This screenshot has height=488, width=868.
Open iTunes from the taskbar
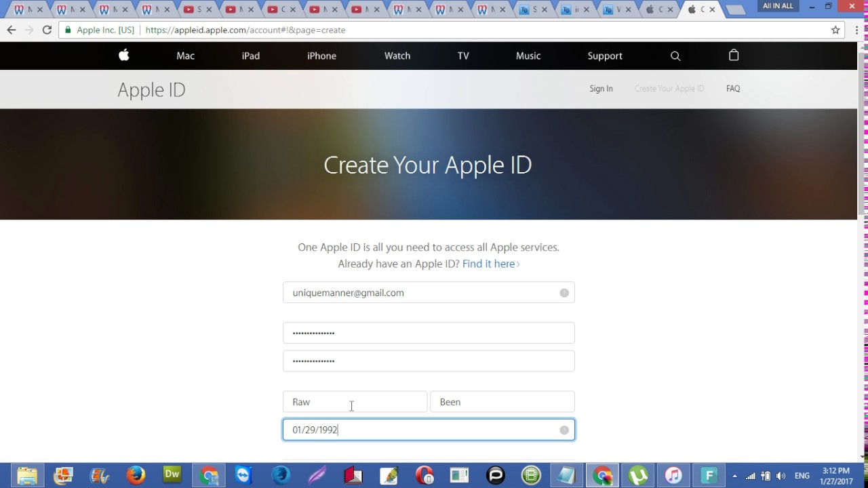tap(673, 475)
